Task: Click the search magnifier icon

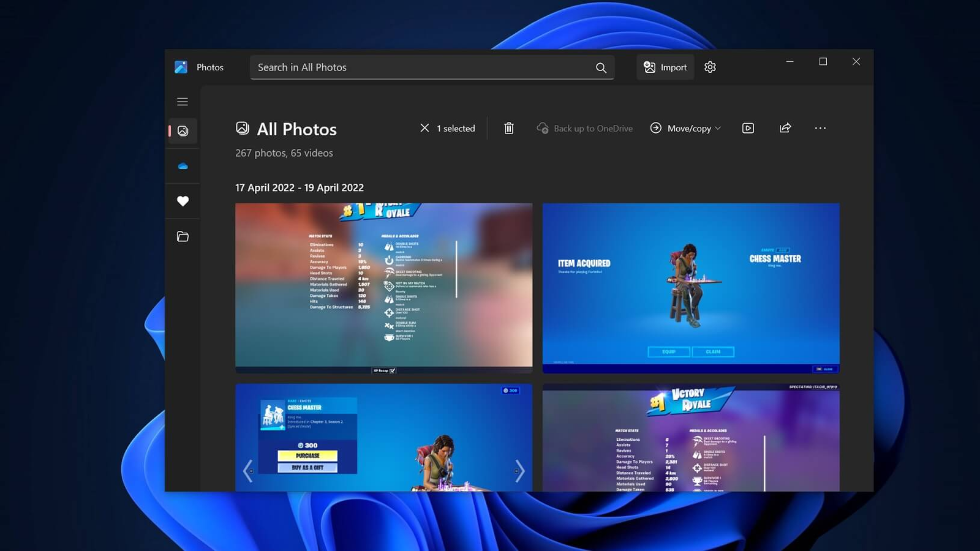Action: pos(601,67)
